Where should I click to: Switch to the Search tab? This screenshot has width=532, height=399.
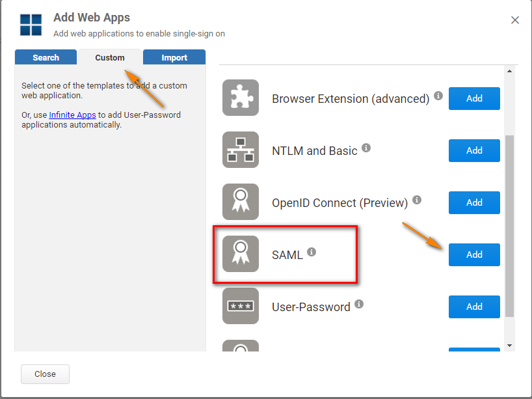click(46, 57)
